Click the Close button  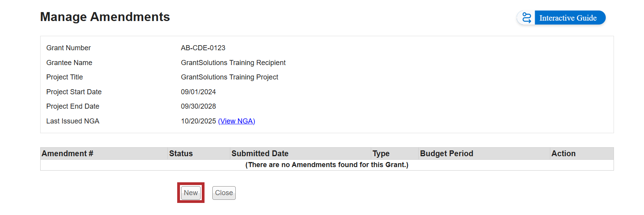click(224, 193)
